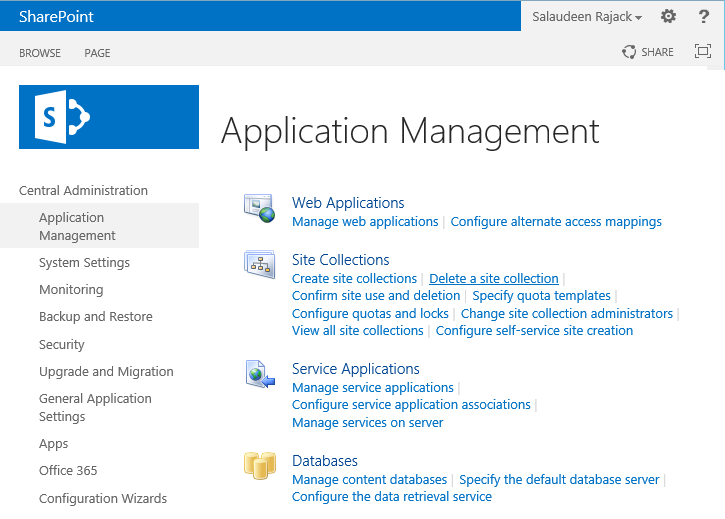Click Configure self-service site creation
This screenshot has width=725, height=519.
tap(534, 331)
